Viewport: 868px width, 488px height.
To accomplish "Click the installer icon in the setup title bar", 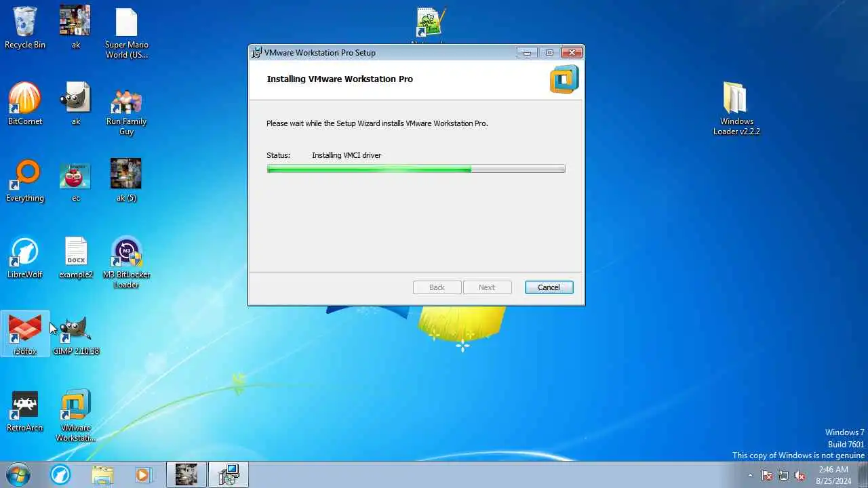I will point(256,52).
